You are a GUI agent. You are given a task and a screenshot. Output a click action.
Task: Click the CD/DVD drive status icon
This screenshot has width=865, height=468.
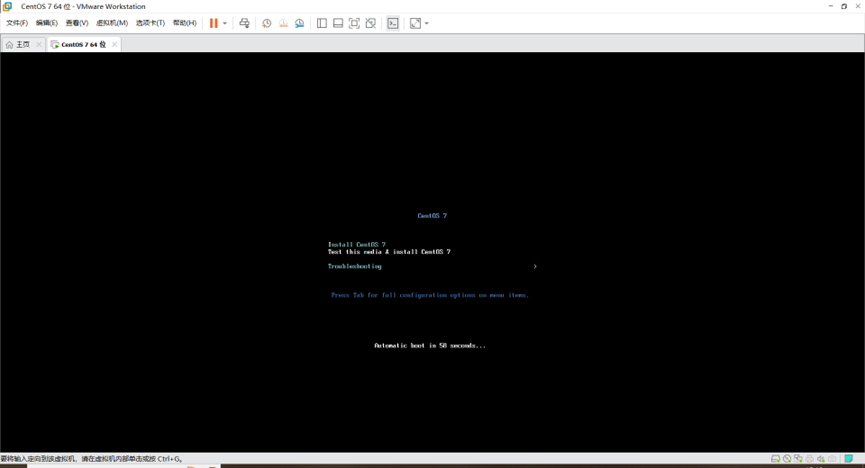tap(787, 459)
